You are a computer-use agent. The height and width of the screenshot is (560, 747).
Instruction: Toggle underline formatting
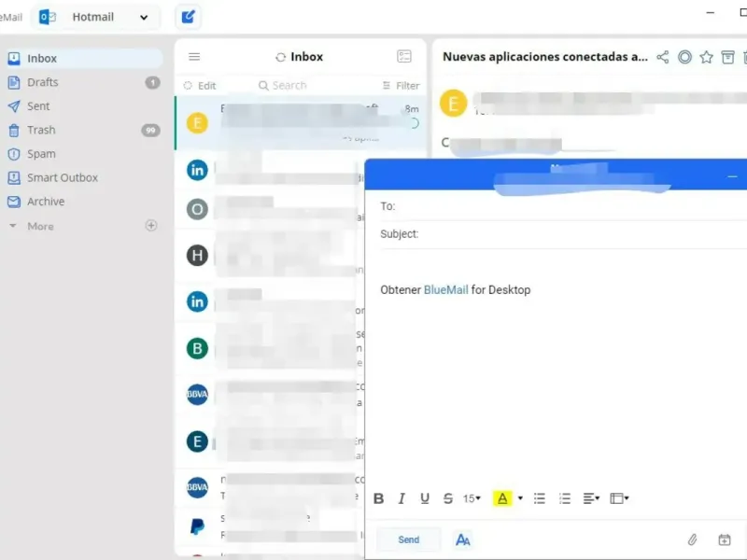pyautogui.click(x=425, y=498)
